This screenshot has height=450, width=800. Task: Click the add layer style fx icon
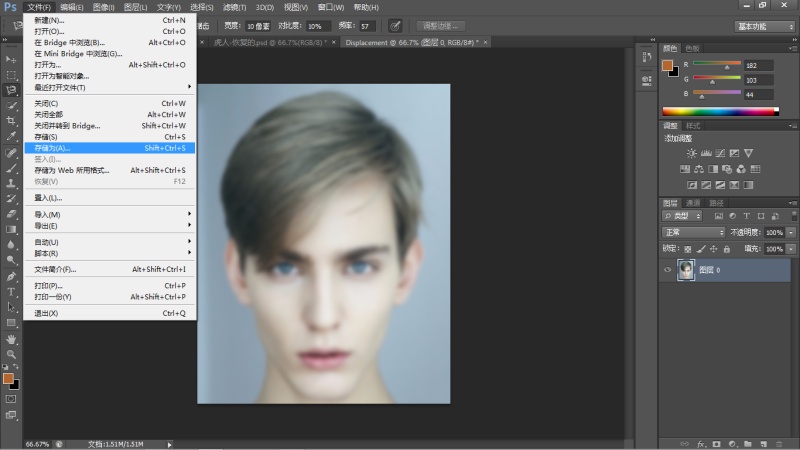(x=701, y=444)
